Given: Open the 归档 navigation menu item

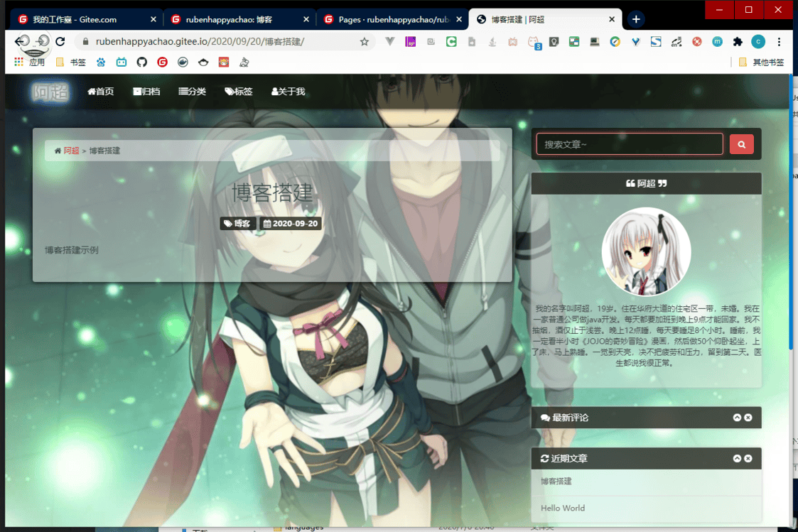Looking at the screenshot, I should 146,92.
